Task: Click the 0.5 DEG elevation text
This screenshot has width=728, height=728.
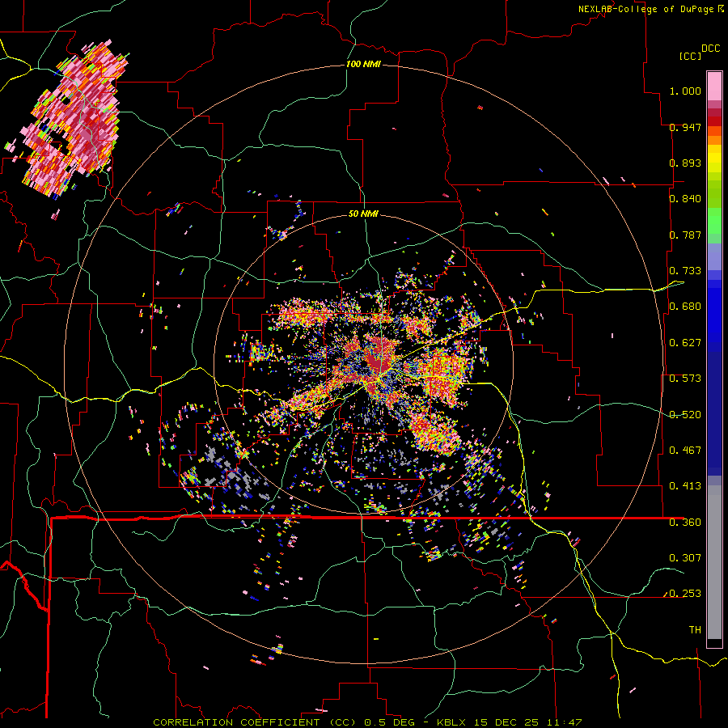Action: click(390, 722)
